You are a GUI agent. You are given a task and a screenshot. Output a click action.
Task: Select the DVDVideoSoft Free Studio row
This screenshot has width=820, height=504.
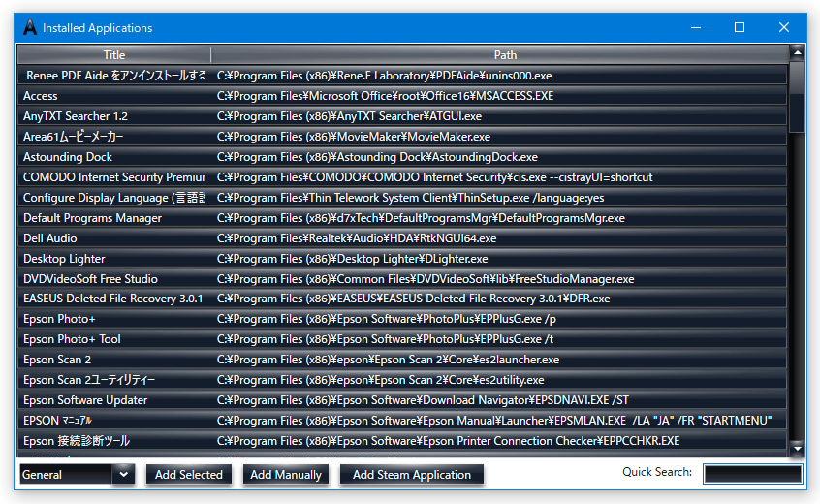point(402,279)
